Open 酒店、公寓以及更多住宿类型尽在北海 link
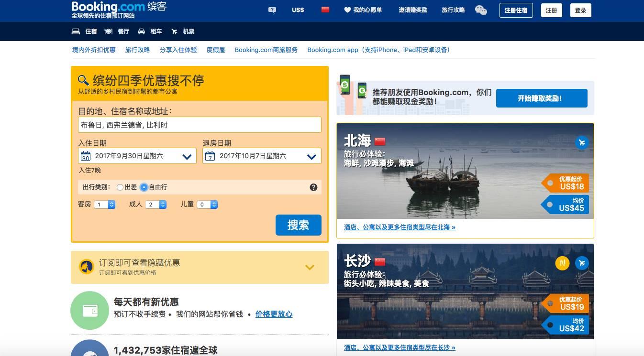 (x=400, y=227)
